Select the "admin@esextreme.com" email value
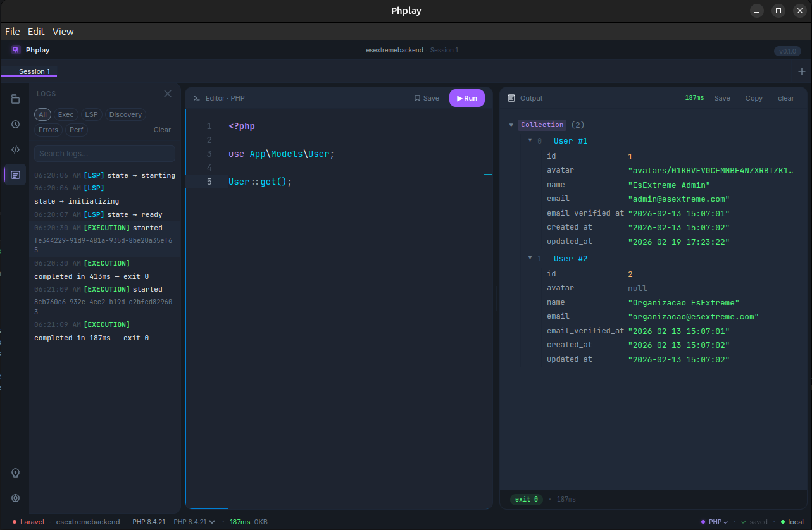Image resolution: width=812 pixels, height=530 pixels. pyautogui.click(x=678, y=199)
